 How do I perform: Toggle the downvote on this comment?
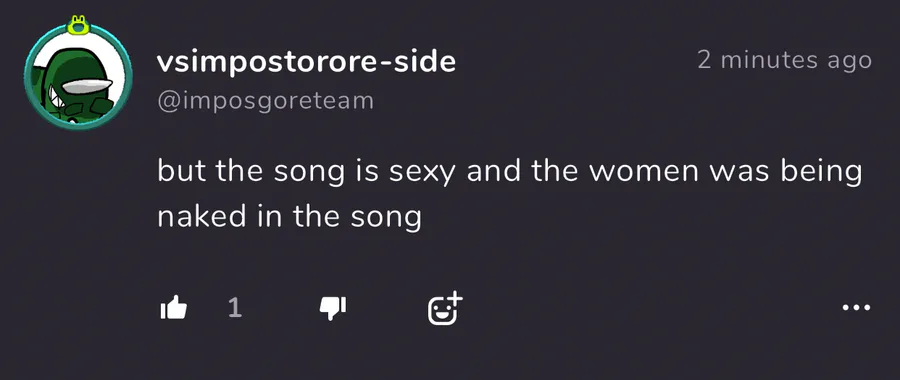pos(333,308)
